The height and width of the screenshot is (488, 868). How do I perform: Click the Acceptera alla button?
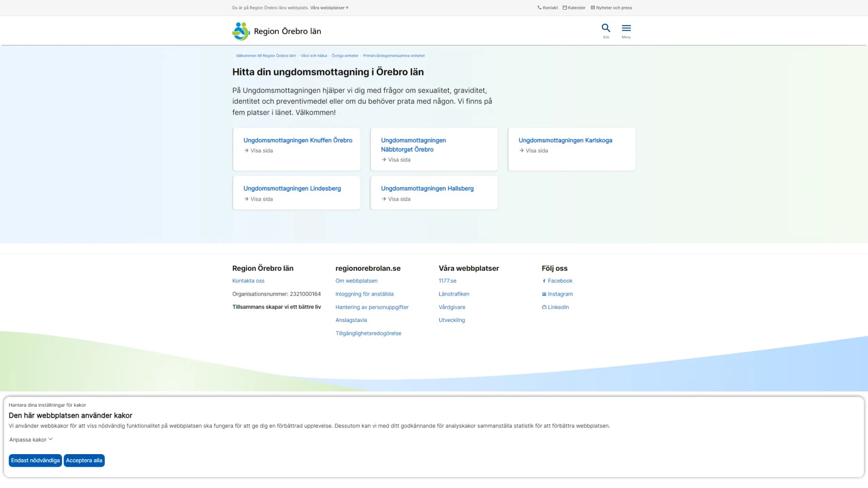pos(84,460)
